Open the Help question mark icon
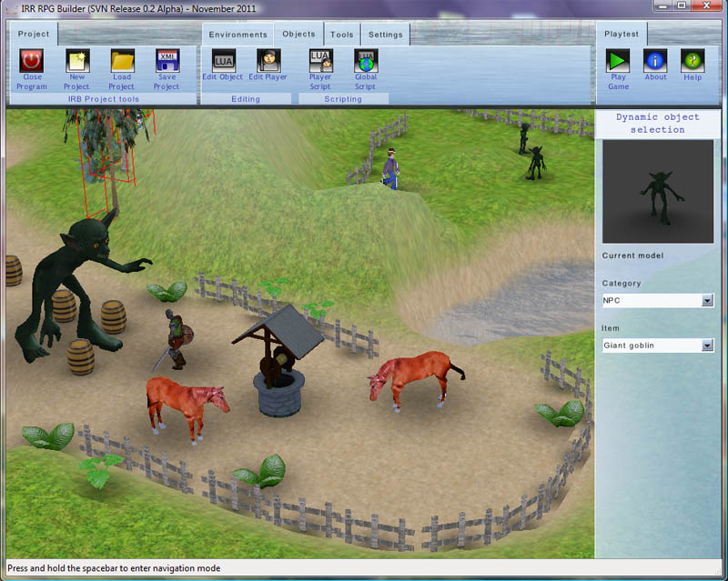This screenshot has width=728, height=581. click(x=693, y=61)
